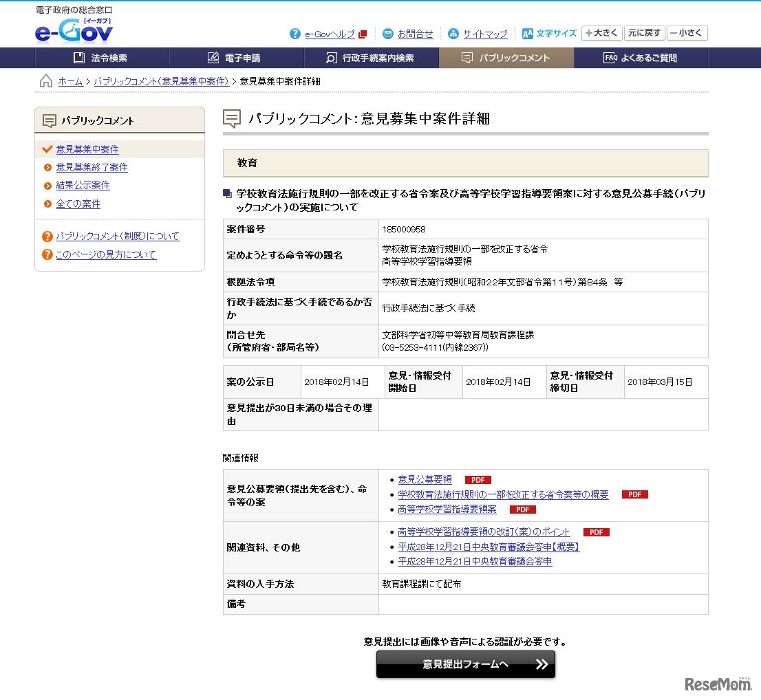Click orange arrow bullet beside 全ての案件
The width and height of the screenshot is (761, 700).
pyautogui.click(x=47, y=204)
